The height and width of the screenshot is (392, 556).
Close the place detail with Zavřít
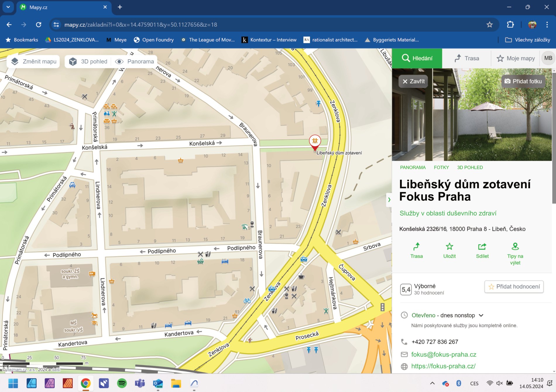pos(413,81)
